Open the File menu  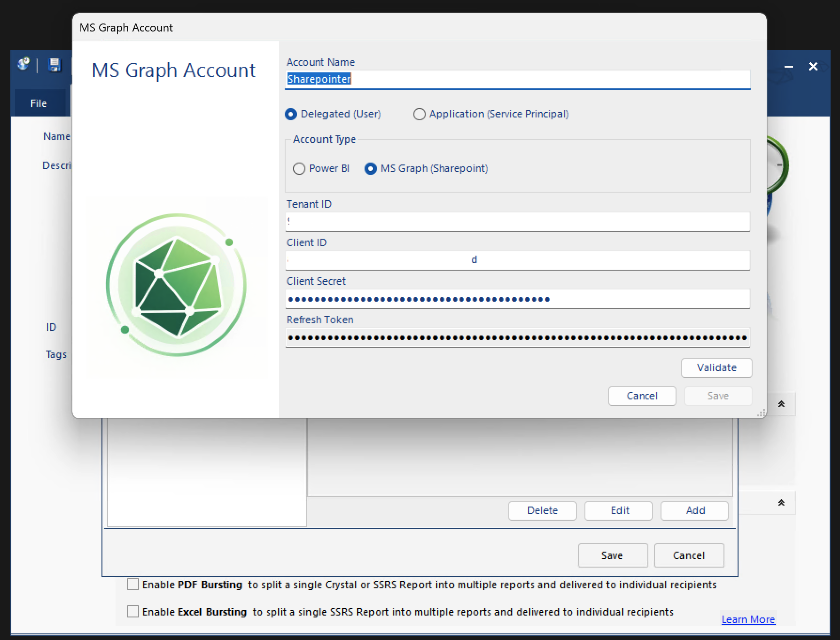39,103
